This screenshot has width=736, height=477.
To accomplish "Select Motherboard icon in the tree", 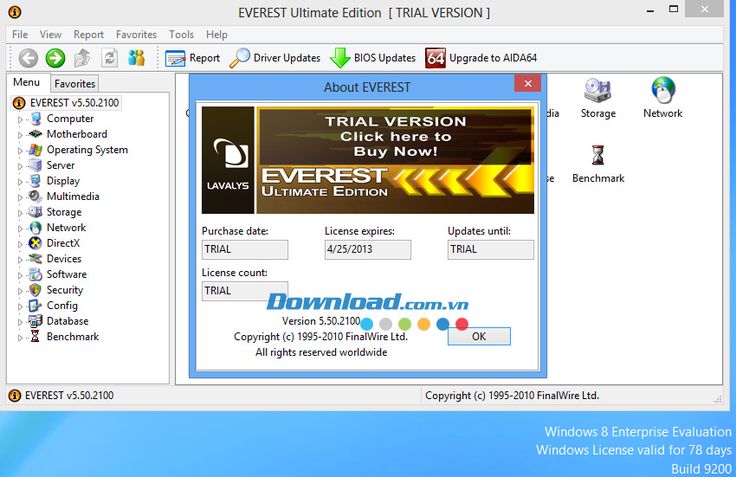I will click(x=36, y=134).
